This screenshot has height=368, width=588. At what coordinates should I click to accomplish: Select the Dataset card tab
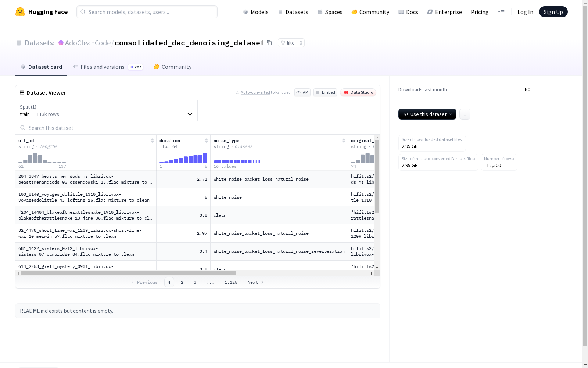coord(41,67)
